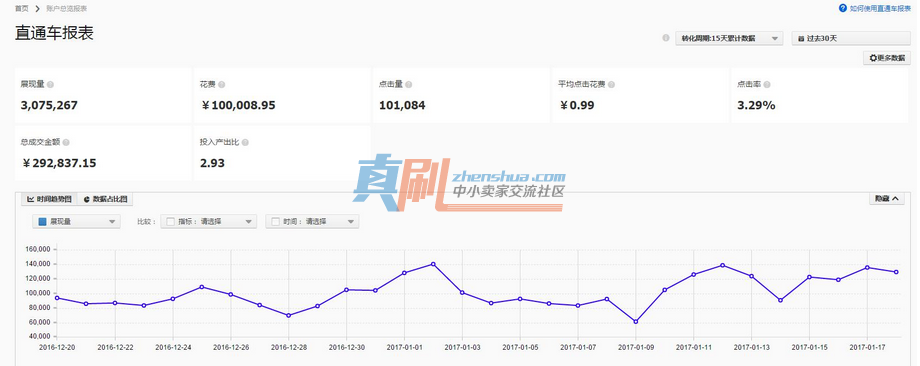This screenshot has height=366, width=920.
Task: Switch to the 数据占比图 tab
Action: (105, 199)
